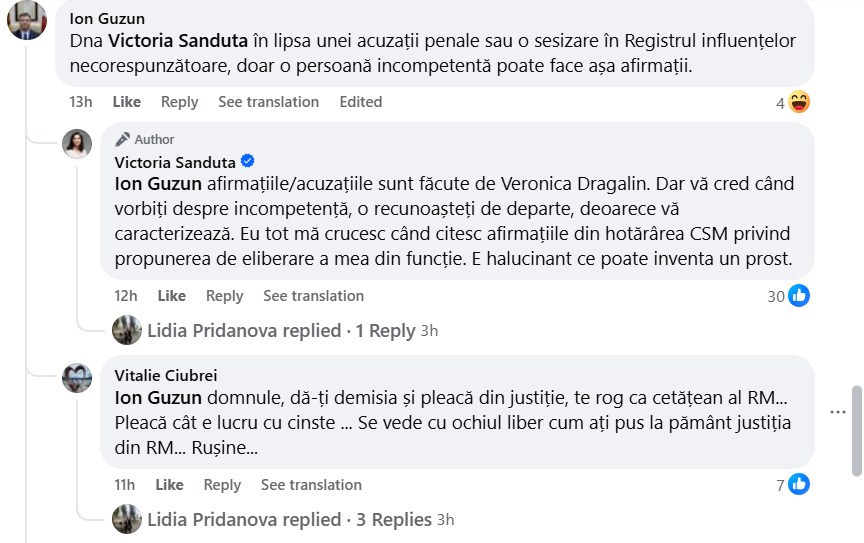Click the blue like reaction icon showing 30

799,296
